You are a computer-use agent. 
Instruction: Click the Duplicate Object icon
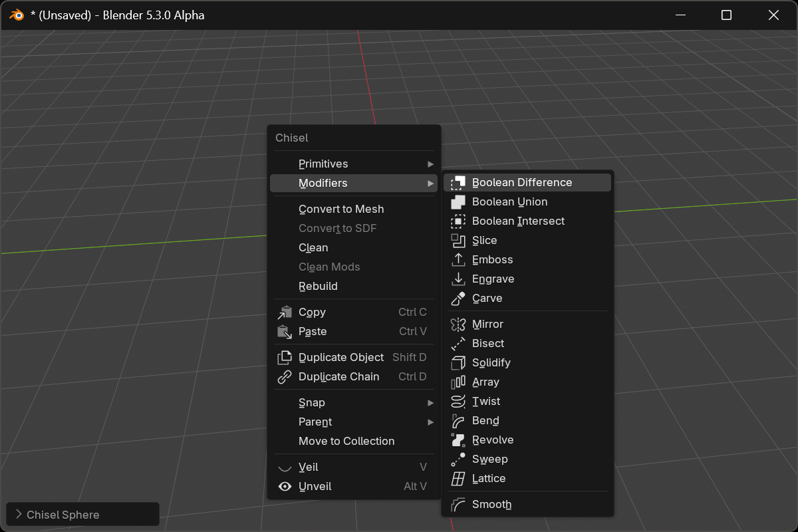coord(285,358)
